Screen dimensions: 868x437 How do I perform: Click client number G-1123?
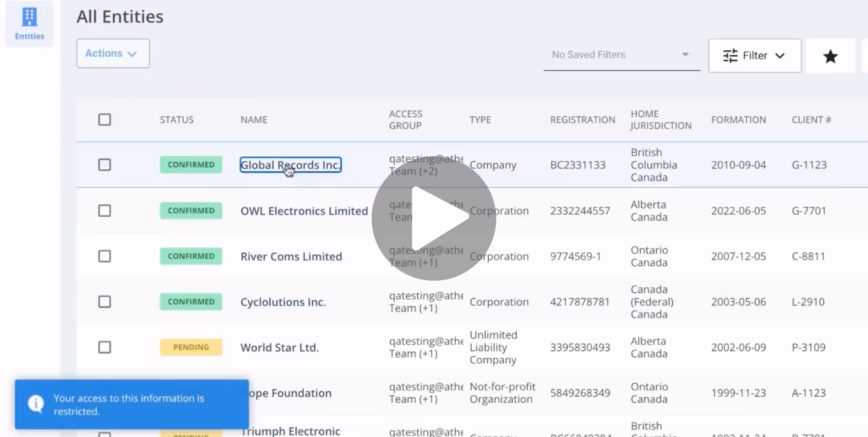tap(809, 165)
